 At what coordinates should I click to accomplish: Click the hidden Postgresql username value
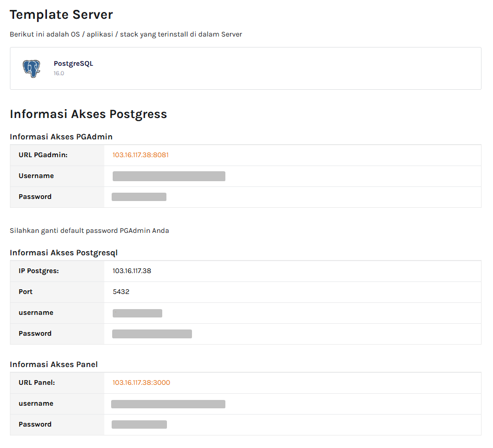[x=137, y=313]
